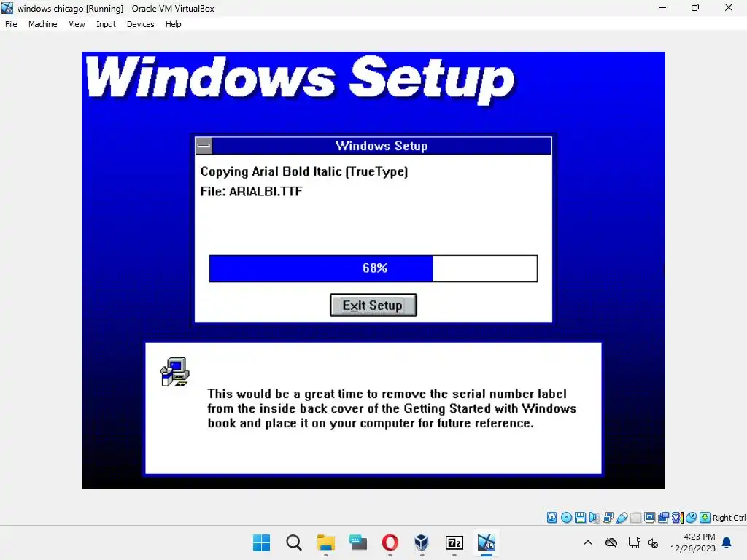Open the Input menu
Screen dimensions: 747x560
(x=106, y=24)
